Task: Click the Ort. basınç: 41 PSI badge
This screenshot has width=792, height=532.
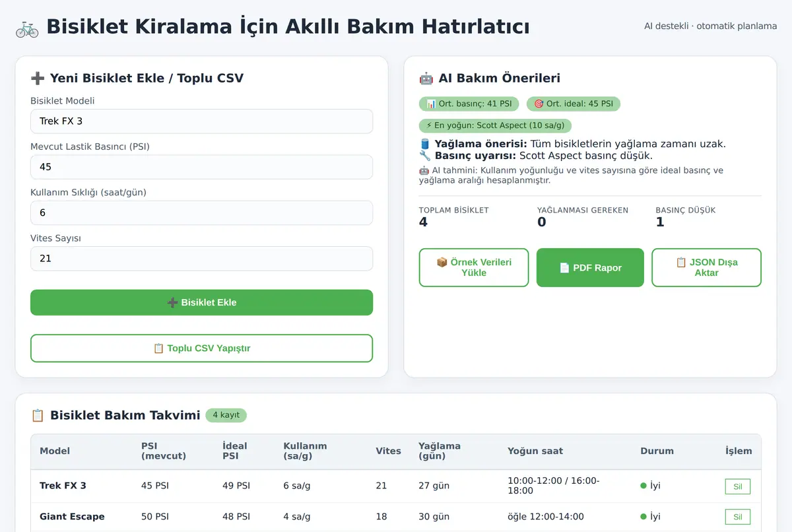Action: (x=469, y=104)
